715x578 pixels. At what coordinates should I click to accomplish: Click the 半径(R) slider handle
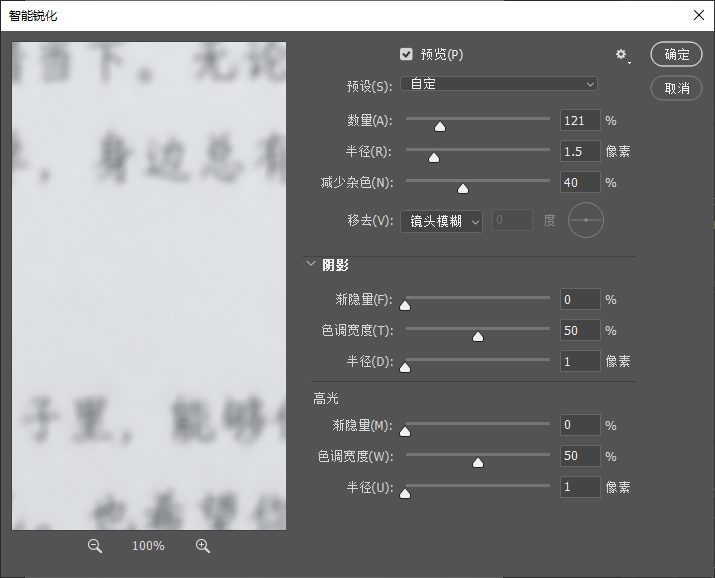434,157
